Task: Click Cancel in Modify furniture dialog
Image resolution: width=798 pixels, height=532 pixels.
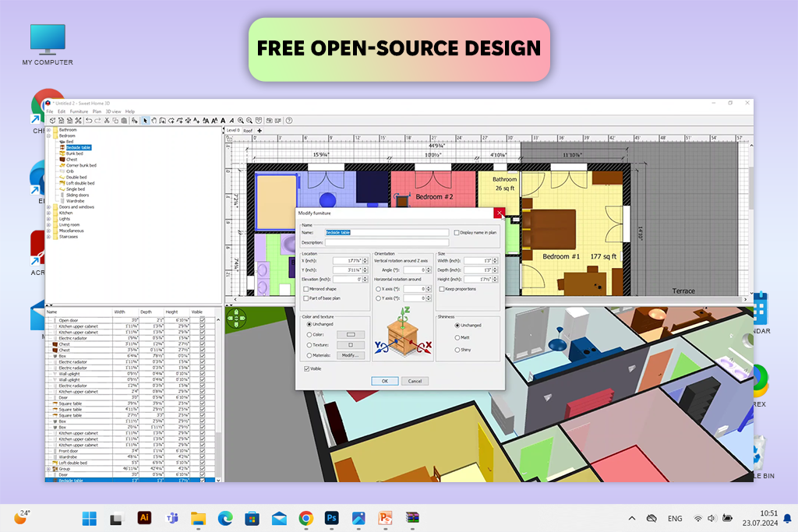Action: click(x=415, y=381)
